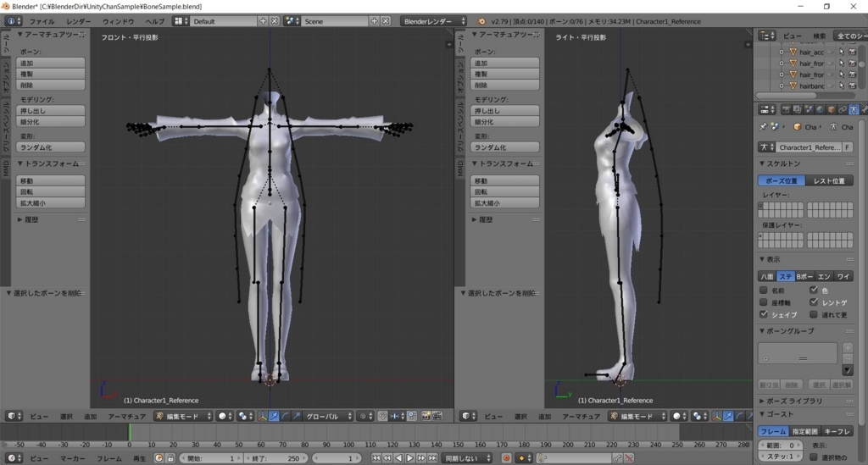Click the Character1_Refere... armature name field
This screenshot has width=868, height=465.
click(x=809, y=147)
